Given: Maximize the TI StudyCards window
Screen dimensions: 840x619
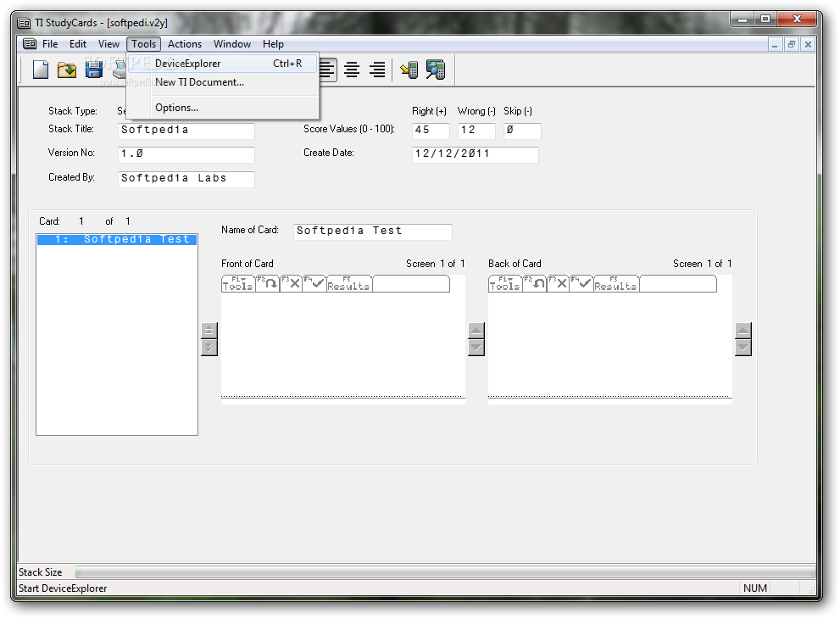Looking at the screenshot, I should (765, 19).
